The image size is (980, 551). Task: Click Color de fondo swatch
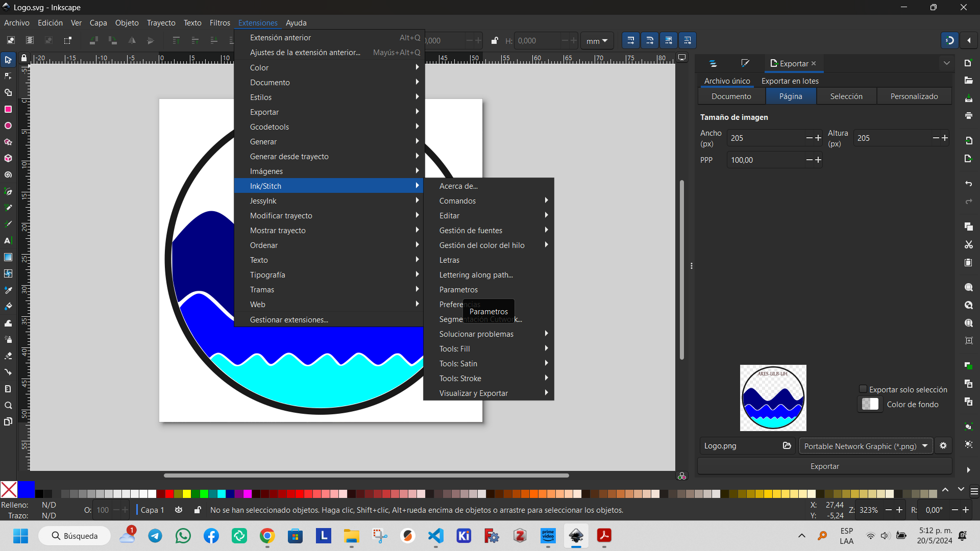[x=870, y=404]
